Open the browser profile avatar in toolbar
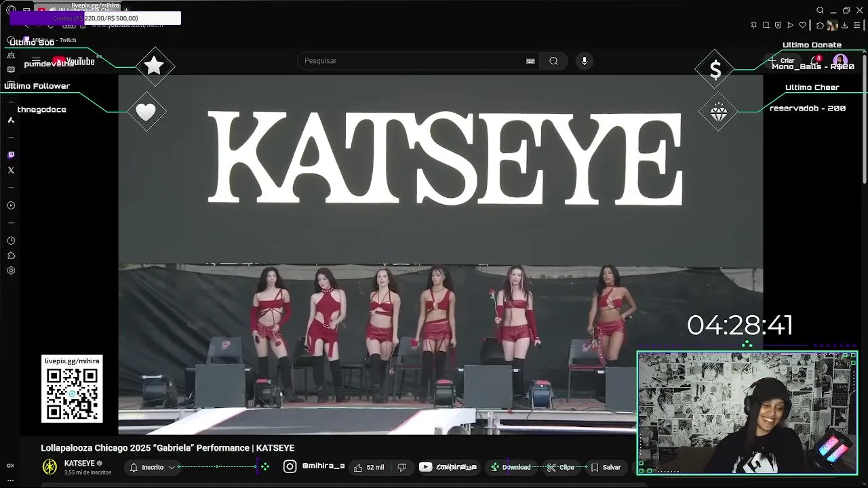 pos(832,25)
